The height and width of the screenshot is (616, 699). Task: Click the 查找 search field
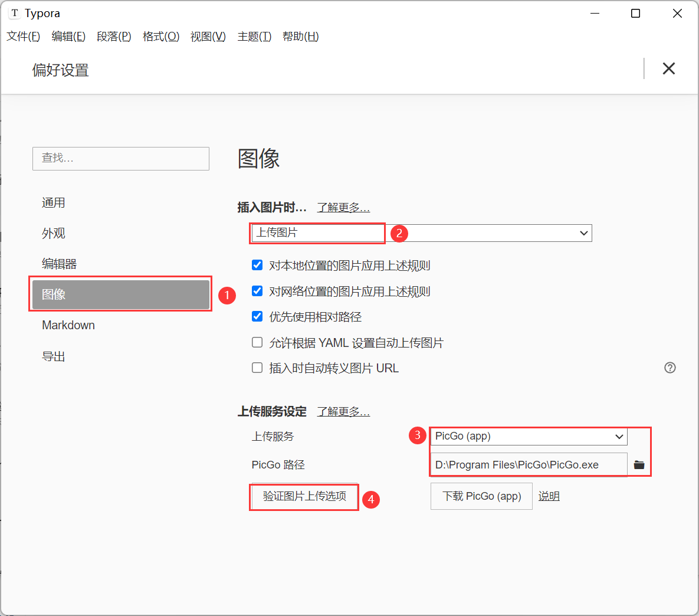(121, 158)
